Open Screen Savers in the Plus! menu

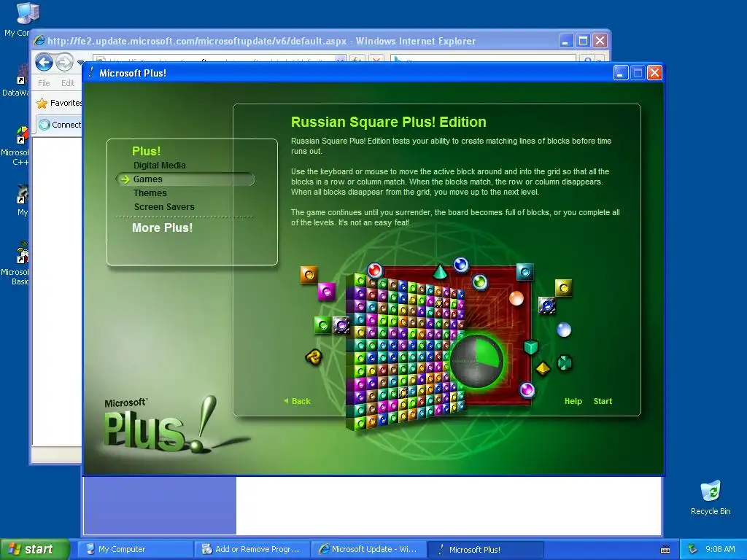pos(164,206)
